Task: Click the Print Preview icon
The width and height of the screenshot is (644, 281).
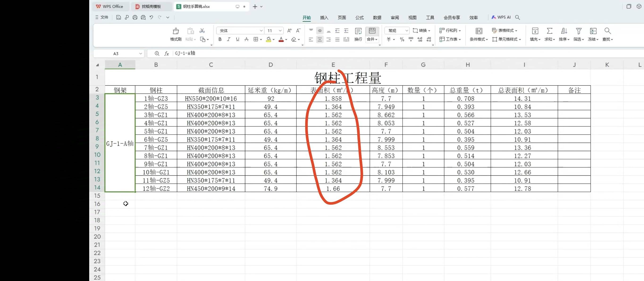Action: pyautogui.click(x=143, y=17)
